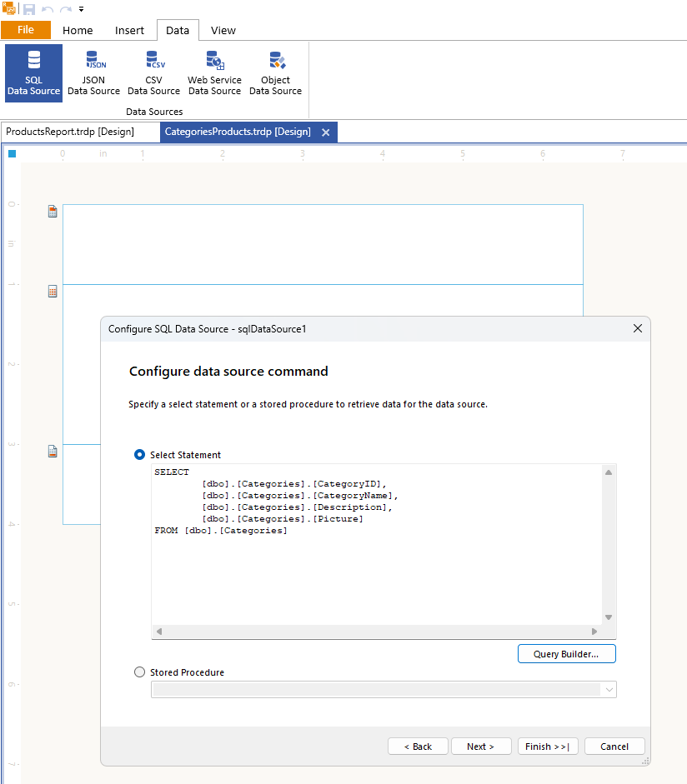Select the detail section icon

(53, 292)
